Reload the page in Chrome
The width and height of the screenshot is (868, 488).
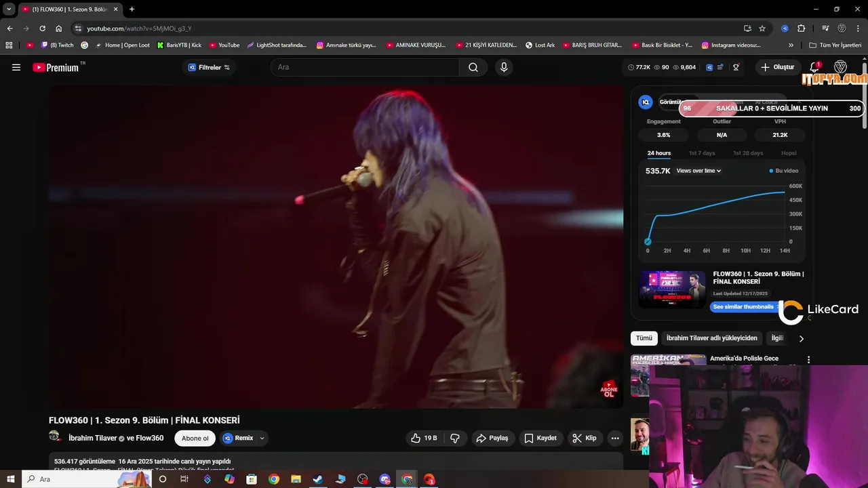pyautogui.click(x=42, y=28)
